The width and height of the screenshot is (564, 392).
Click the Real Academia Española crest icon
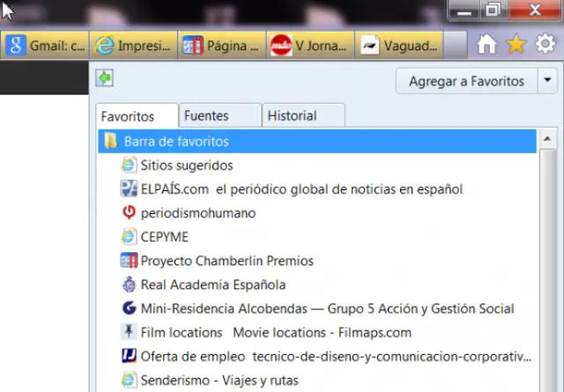tap(129, 285)
